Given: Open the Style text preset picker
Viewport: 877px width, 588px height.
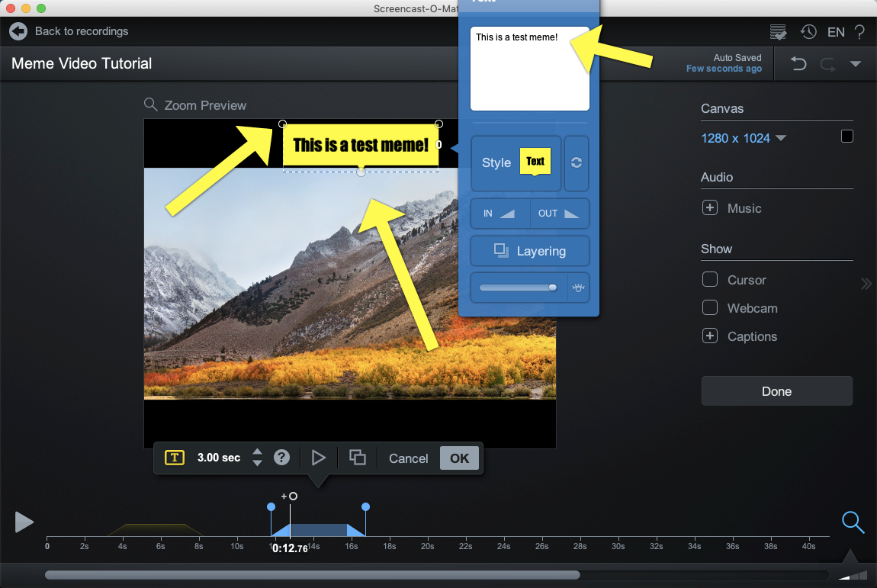Looking at the screenshot, I should click(x=516, y=162).
